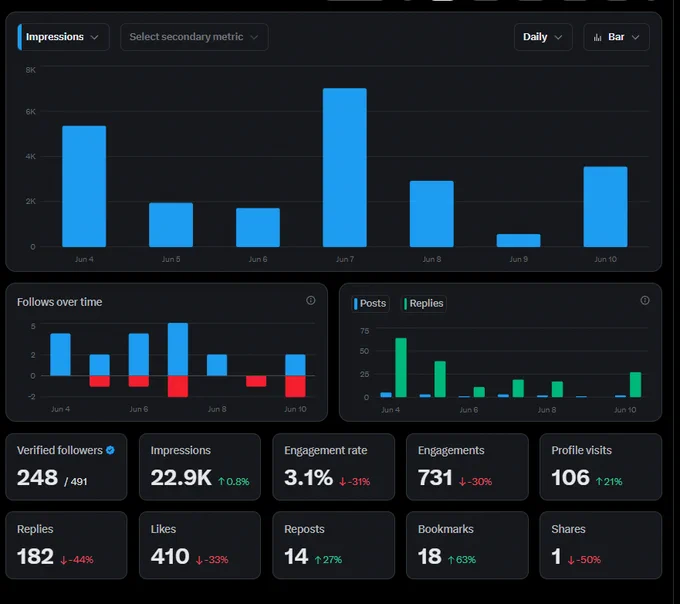Click the Replies 182 card

point(66,545)
